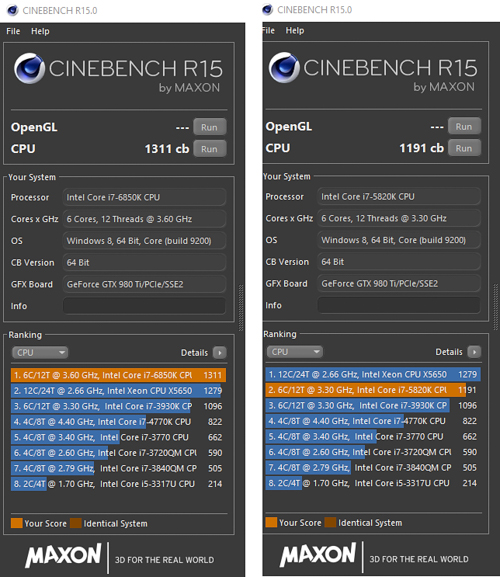Run the CPU test in left window
This screenshot has height=577, width=500.
(x=209, y=149)
